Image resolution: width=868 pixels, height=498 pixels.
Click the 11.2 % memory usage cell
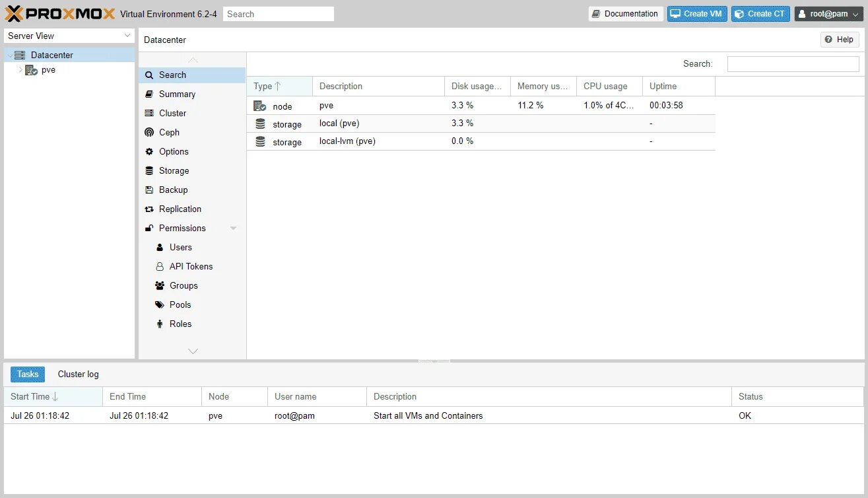coord(531,106)
